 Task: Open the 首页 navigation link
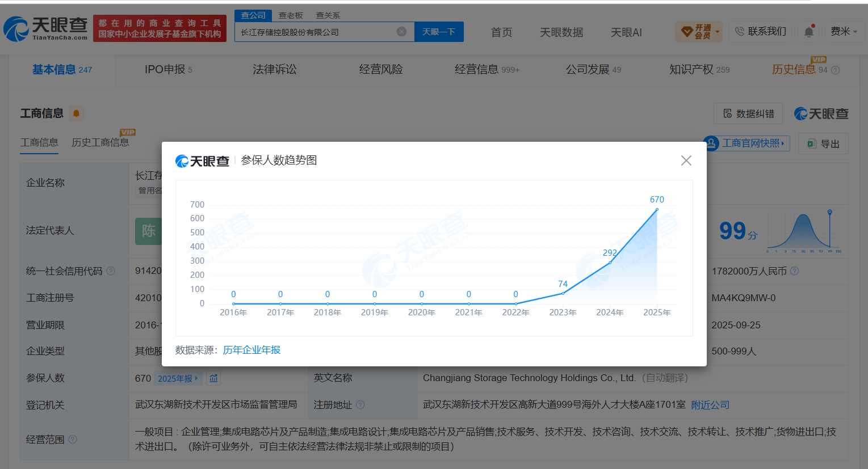501,32
